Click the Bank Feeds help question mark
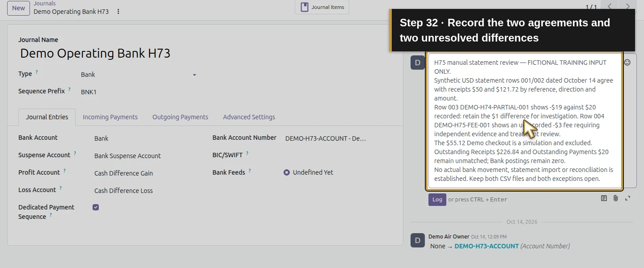644x268 pixels. coord(250,171)
